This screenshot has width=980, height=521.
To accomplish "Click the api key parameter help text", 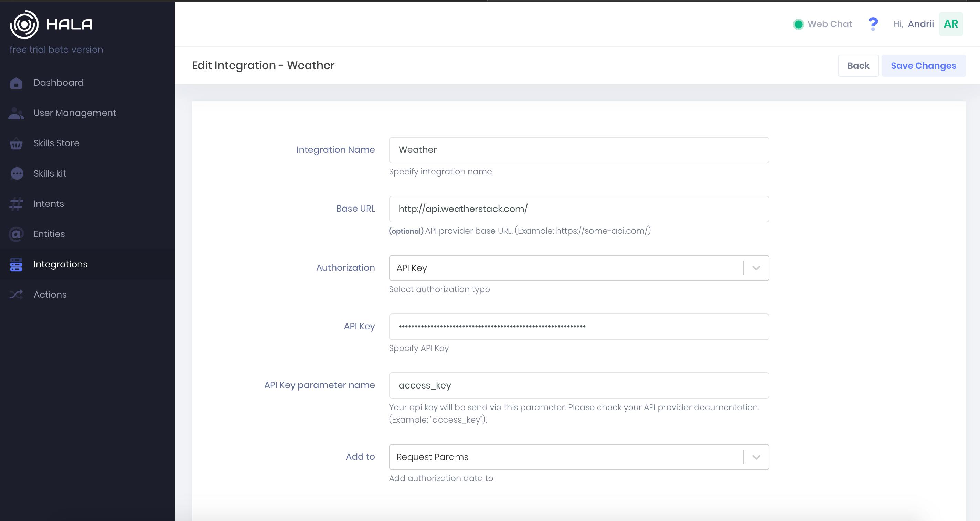I will (x=574, y=413).
